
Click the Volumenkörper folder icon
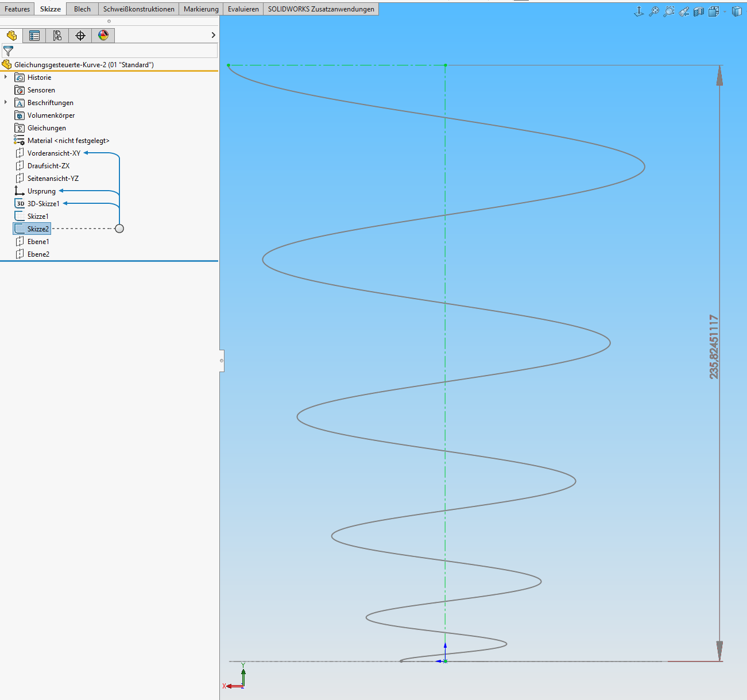[x=20, y=115]
